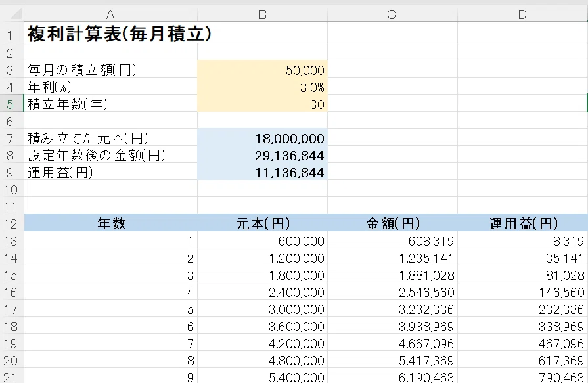588x383 pixels.
Task: Select row 5 header
Action: click(x=11, y=104)
